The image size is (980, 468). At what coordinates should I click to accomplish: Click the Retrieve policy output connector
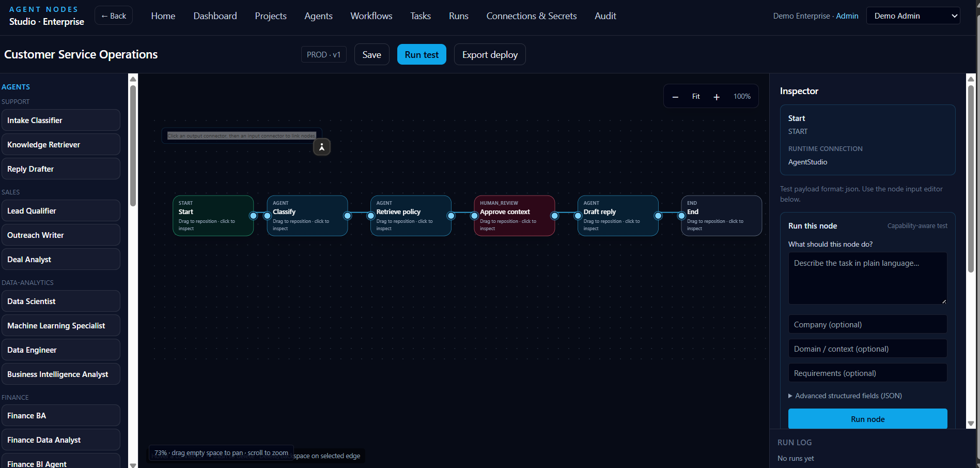click(x=451, y=216)
